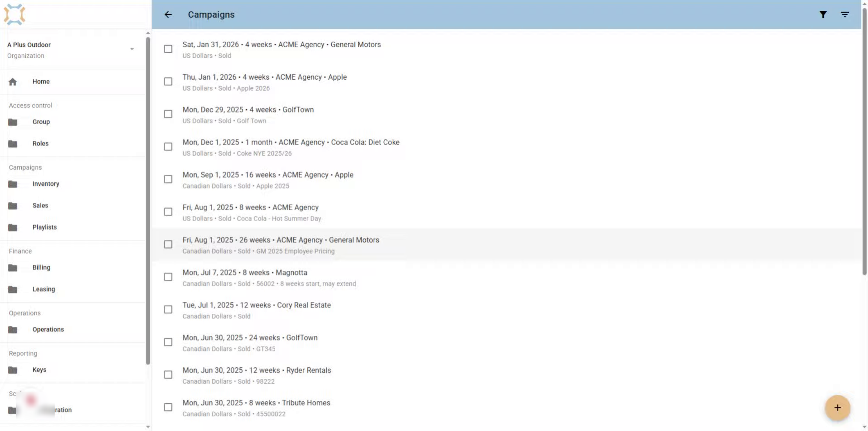Check the Jan 31, 2026 General Motors campaign
The image size is (868, 431).
click(168, 49)
